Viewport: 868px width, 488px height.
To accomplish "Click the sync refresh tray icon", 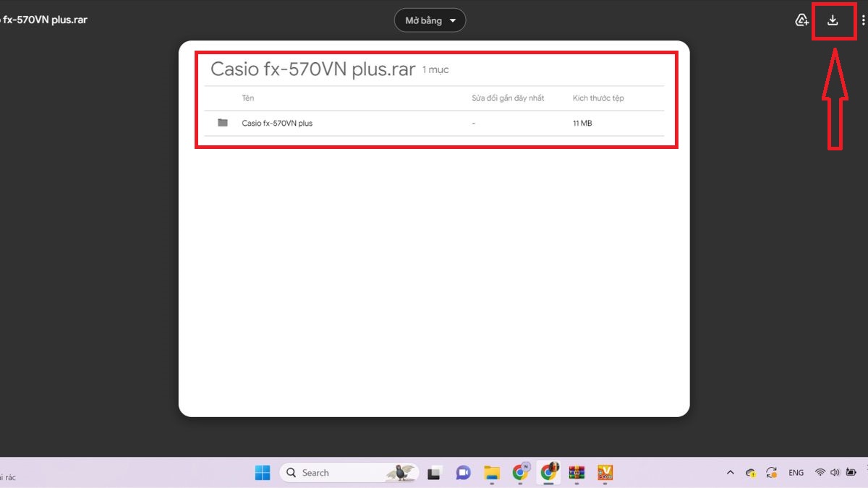I will pos(772,473).
